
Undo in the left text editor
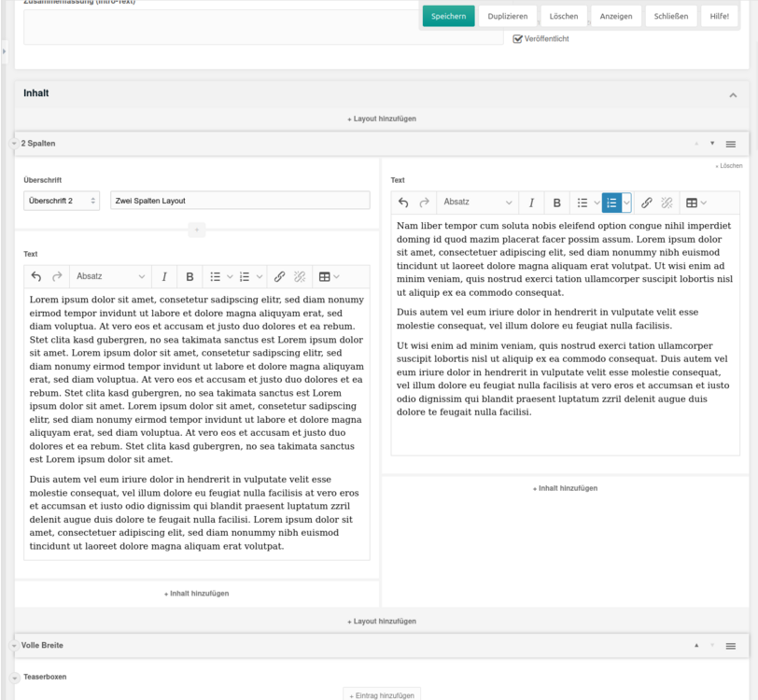coord(36,276)
